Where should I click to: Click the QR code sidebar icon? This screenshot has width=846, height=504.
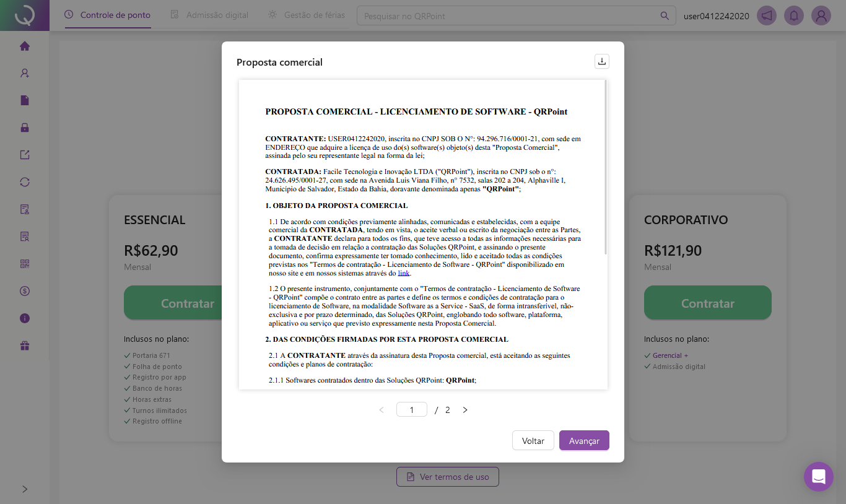pos(25,264)
